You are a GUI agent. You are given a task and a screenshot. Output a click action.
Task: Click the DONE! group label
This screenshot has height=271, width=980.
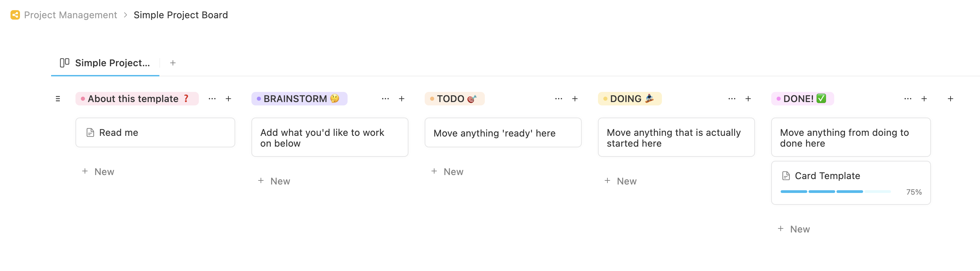[802, 98]
